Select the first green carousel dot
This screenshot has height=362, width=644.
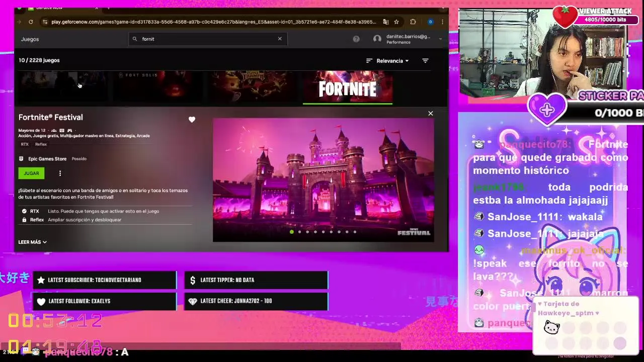point(292,232)
